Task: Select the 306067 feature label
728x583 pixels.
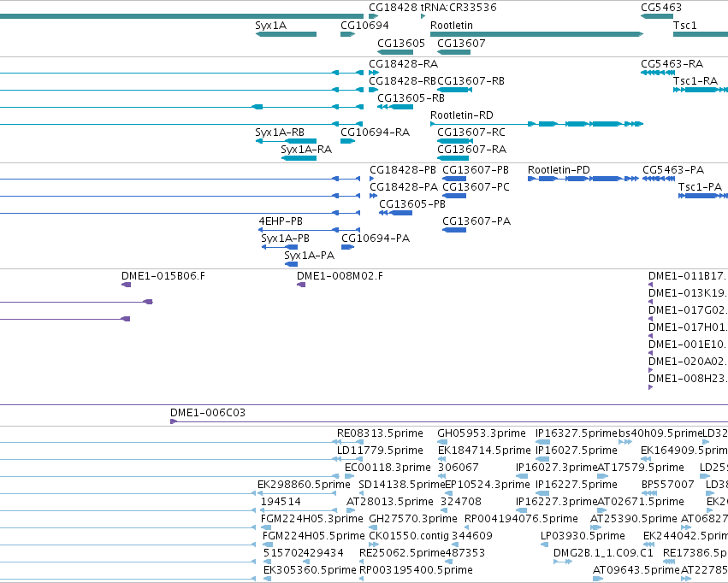Action: (458, 468)
